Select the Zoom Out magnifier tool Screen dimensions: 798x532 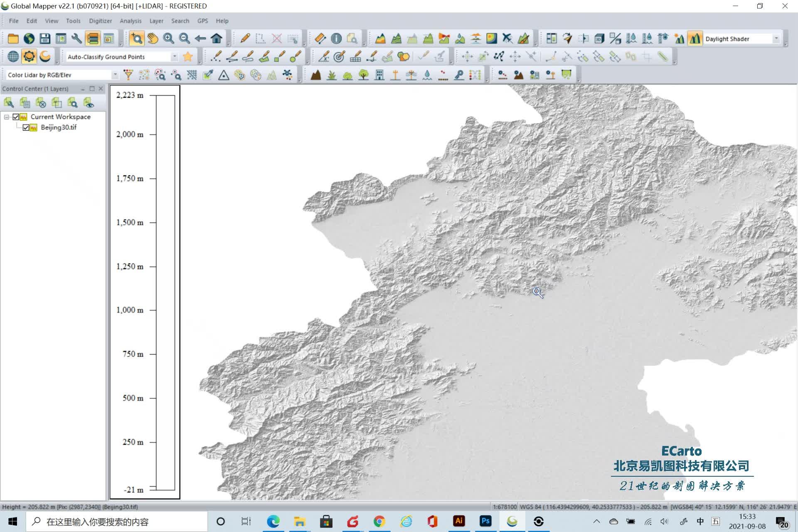[x=184, y=39]
